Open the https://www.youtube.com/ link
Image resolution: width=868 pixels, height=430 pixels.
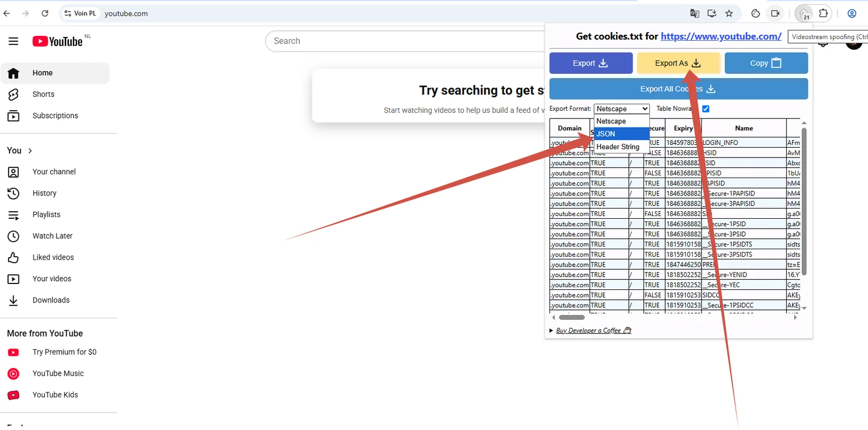[x=721, y=36]
